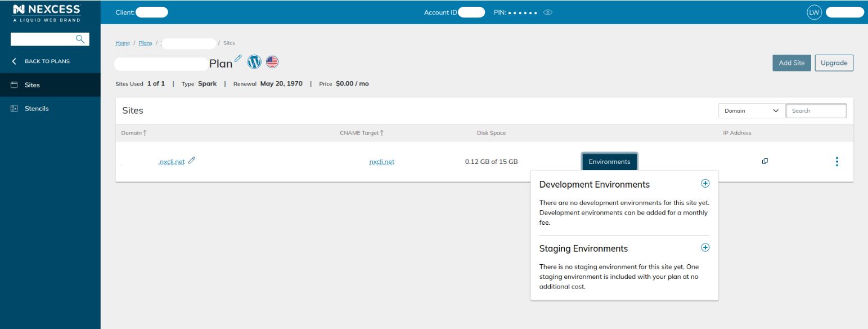Click the US flag region icon
The width and height of the screenshot is (868, 329).
(272, 62)
